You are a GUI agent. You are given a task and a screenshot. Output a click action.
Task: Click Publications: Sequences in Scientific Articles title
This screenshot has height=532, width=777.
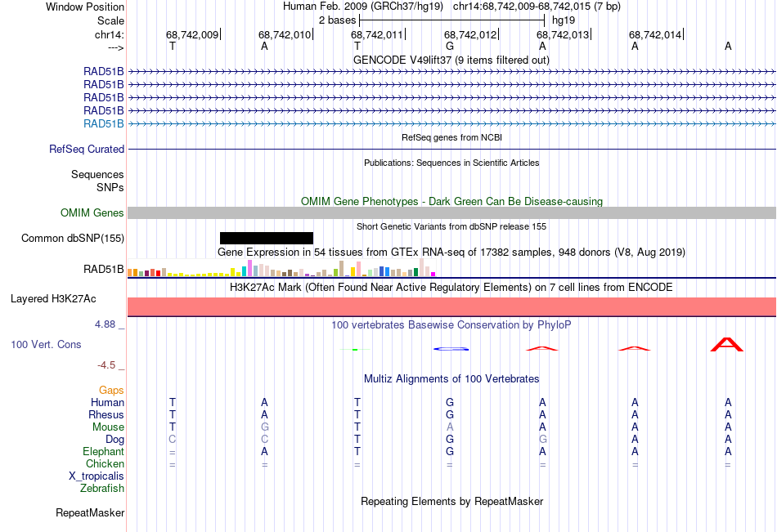coord(451,163)
